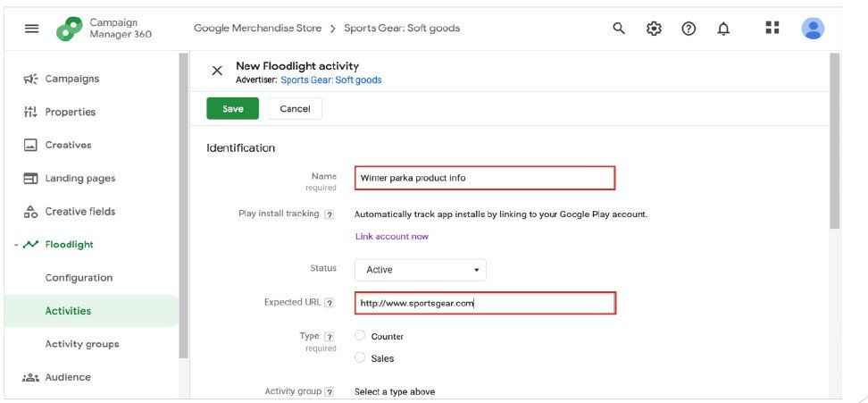Select the Sales type radio button
This screenshot has width=868, height=403.
360,357
